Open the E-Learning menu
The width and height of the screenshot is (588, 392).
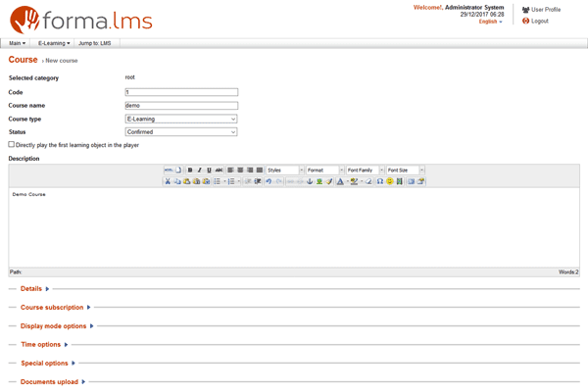click(x=53, y=43)
